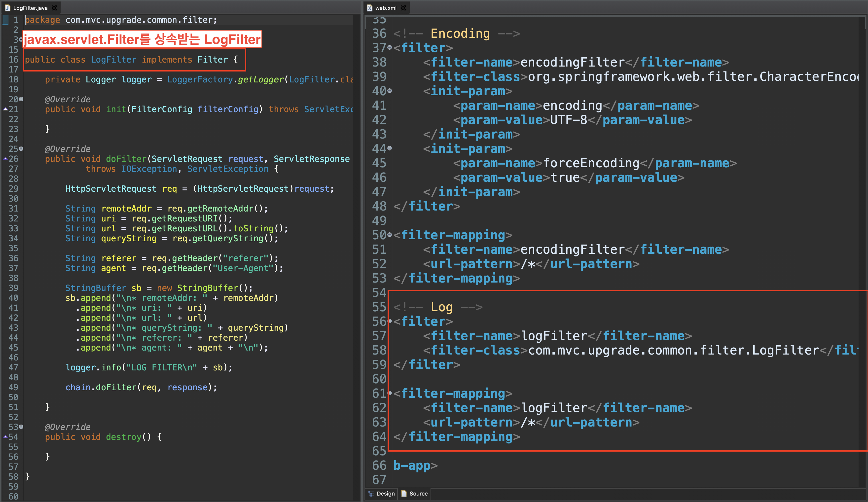The width and height of the screenshot is (868, 502).
Task: Expand the folded imports at line 3
Action: click(21, 39)
